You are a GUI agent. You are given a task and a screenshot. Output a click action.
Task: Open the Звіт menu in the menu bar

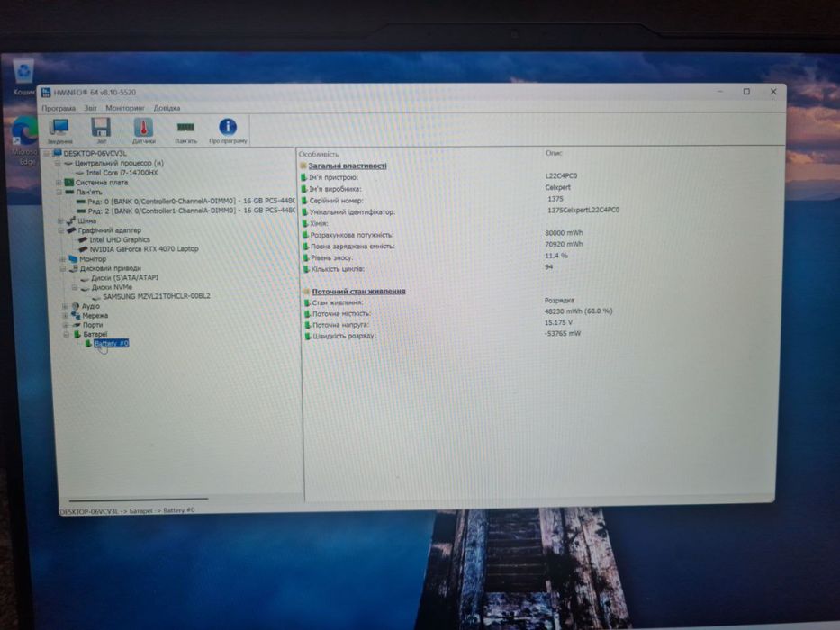pos(90,108)
